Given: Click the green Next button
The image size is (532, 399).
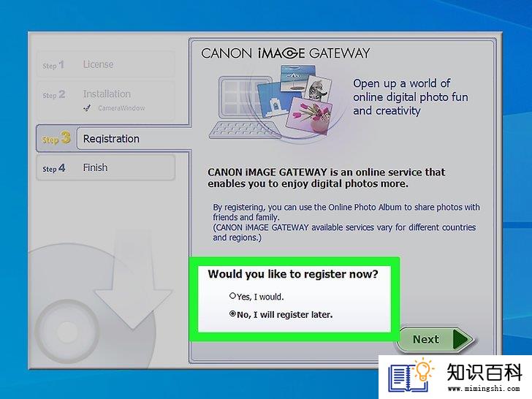Looking at the screenshot, I should click(x=436, y=338).
